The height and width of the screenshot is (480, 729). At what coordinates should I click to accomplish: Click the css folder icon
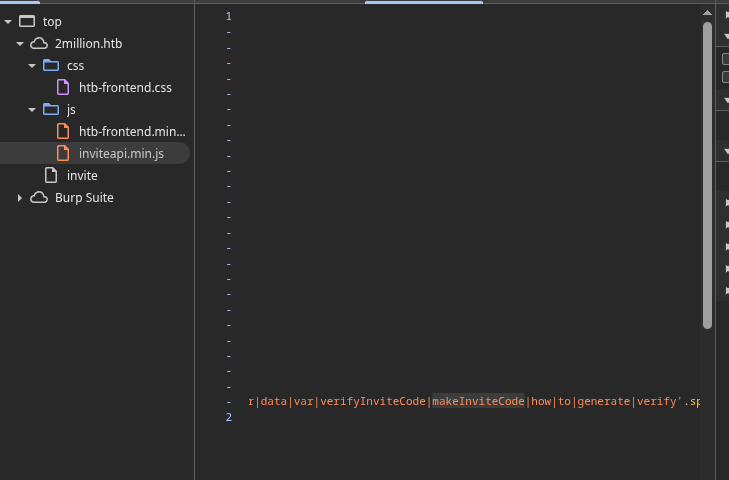(x=51, y=65)
